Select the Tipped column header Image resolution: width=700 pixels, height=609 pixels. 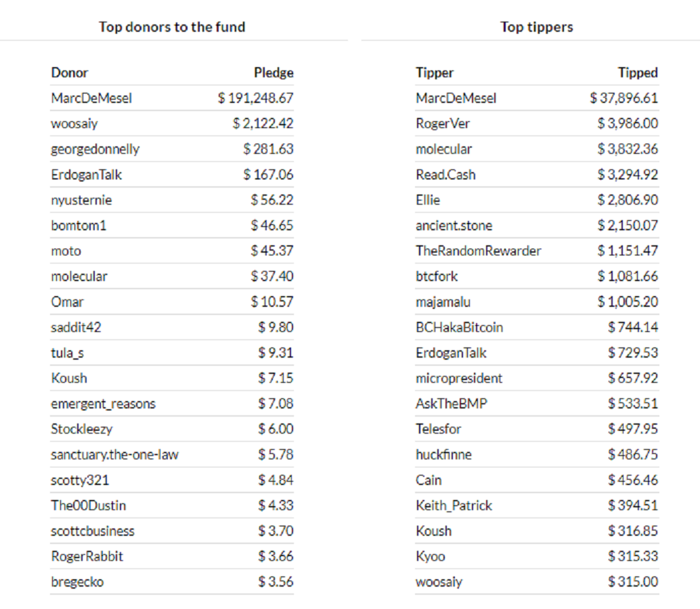pos(638,72)
